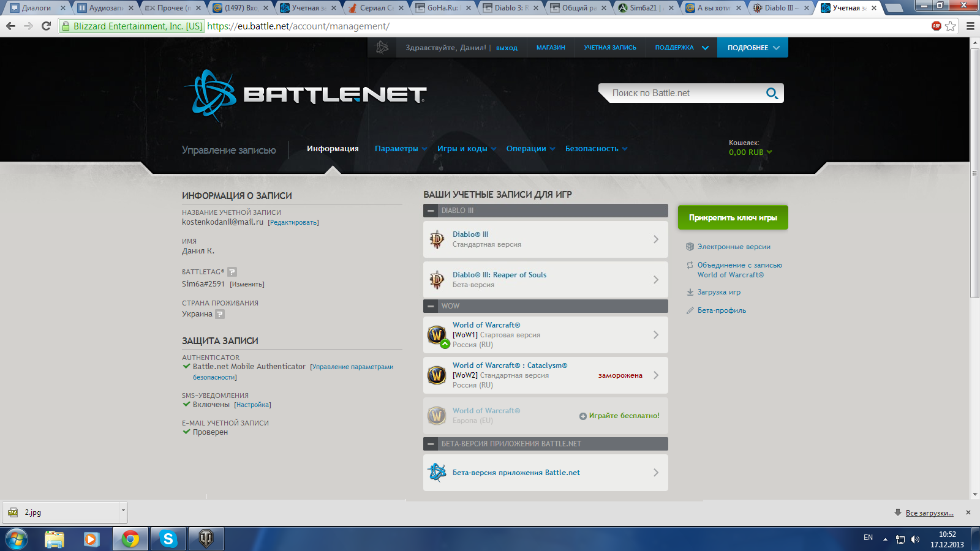Image resolution: width=980 pixels, height=551 pixels.
Task: Expand the wallet 0,00 RUB dropdown
Action: click(750, 152)
